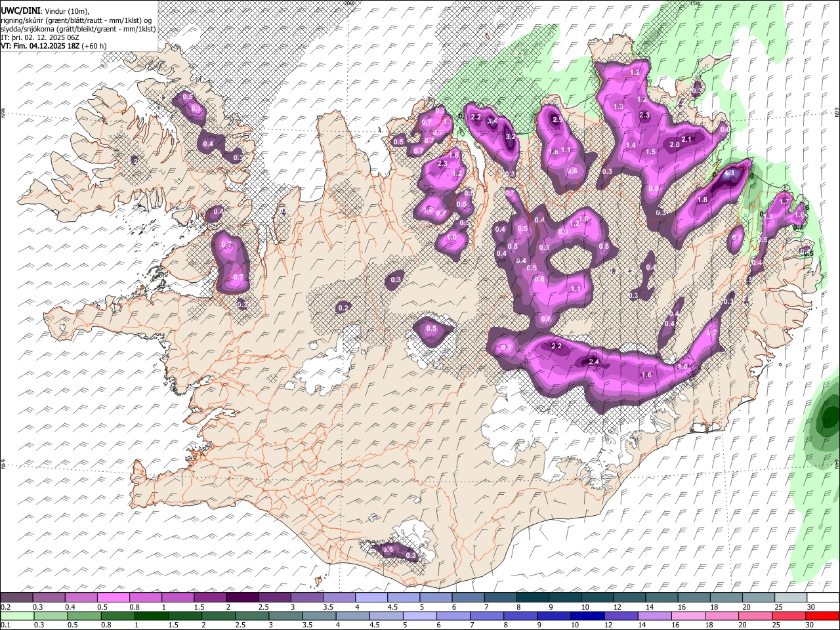The width and height of the screenshot is (840, 630).
Task: Click the 2.1 snowfall value label
Action: click(x=687, y=139)
